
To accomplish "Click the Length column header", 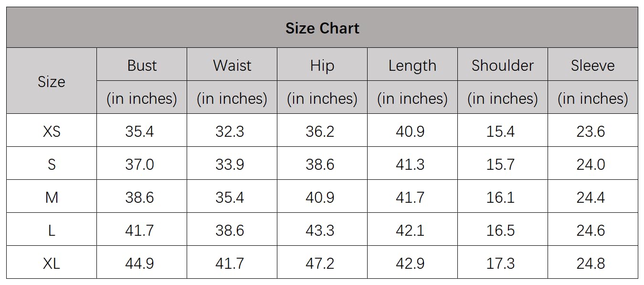I will click(x=412, y=66).
